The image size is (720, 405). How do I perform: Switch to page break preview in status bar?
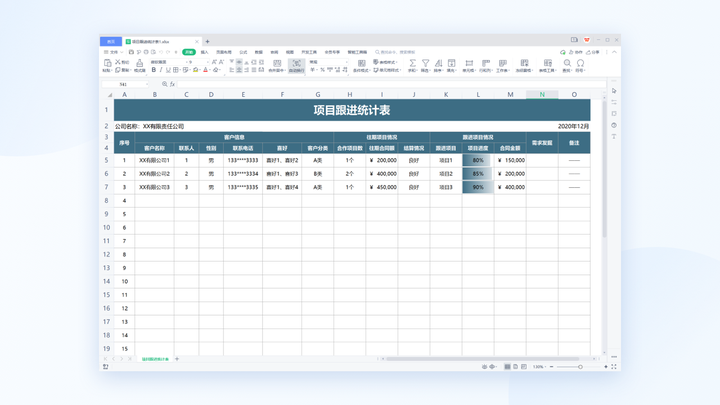(523, 366)
